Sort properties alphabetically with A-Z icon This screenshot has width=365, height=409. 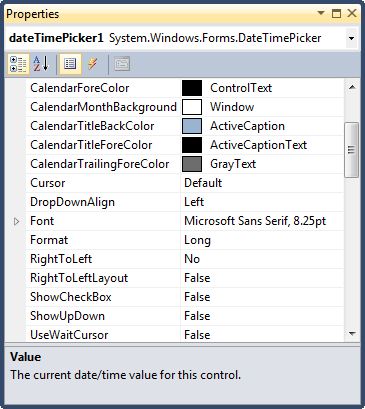click(x=41, y=64)
